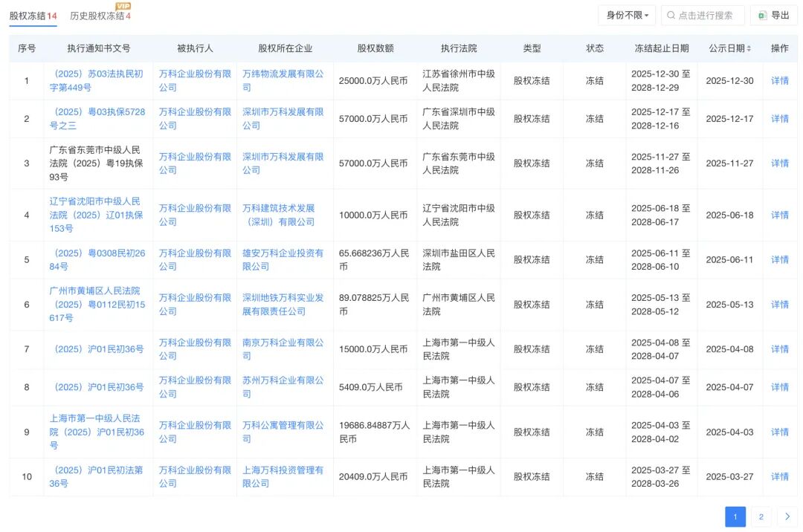Open (2025)沪01民初36号 in row 8
Image resolution: width=803 pixels, height=532 pixels.
[x=99, y=387]
